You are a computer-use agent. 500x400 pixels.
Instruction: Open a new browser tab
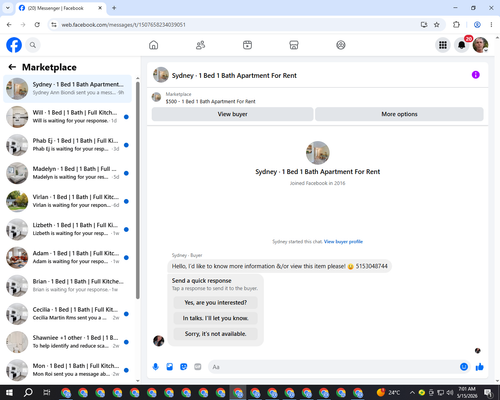tap(114, 8)
